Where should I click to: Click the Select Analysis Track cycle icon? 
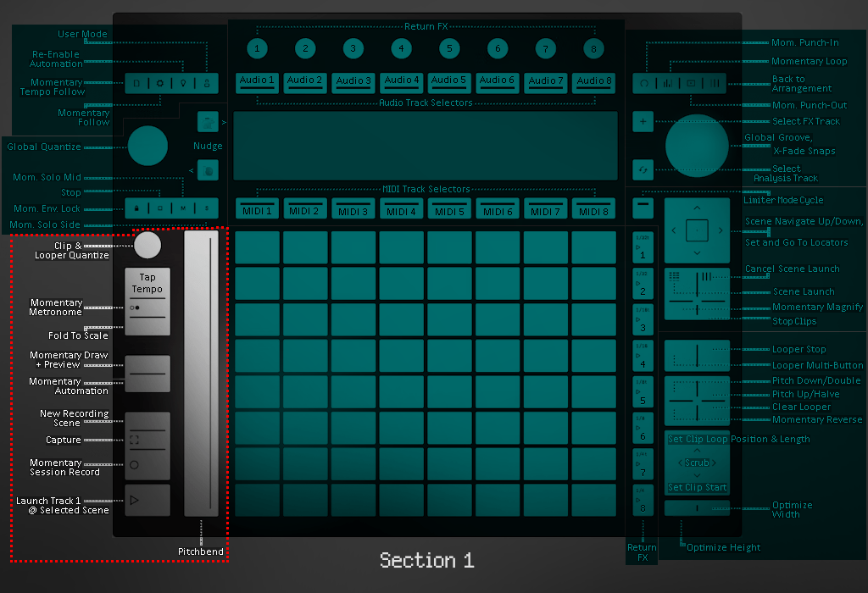pyautogui.click(x=643, y=169)
